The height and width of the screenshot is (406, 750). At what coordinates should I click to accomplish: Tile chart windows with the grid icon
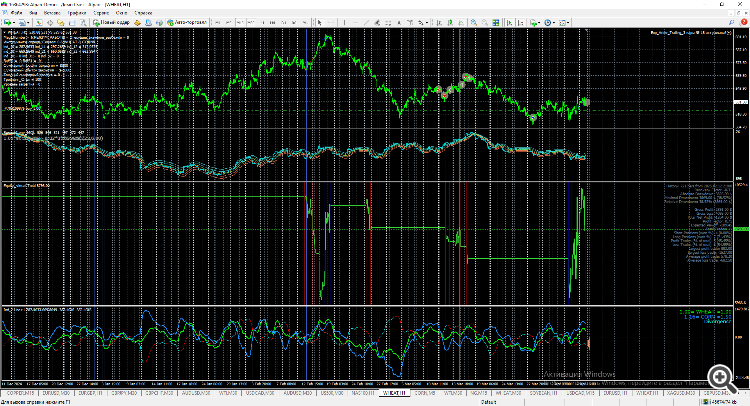pos(496,22)
